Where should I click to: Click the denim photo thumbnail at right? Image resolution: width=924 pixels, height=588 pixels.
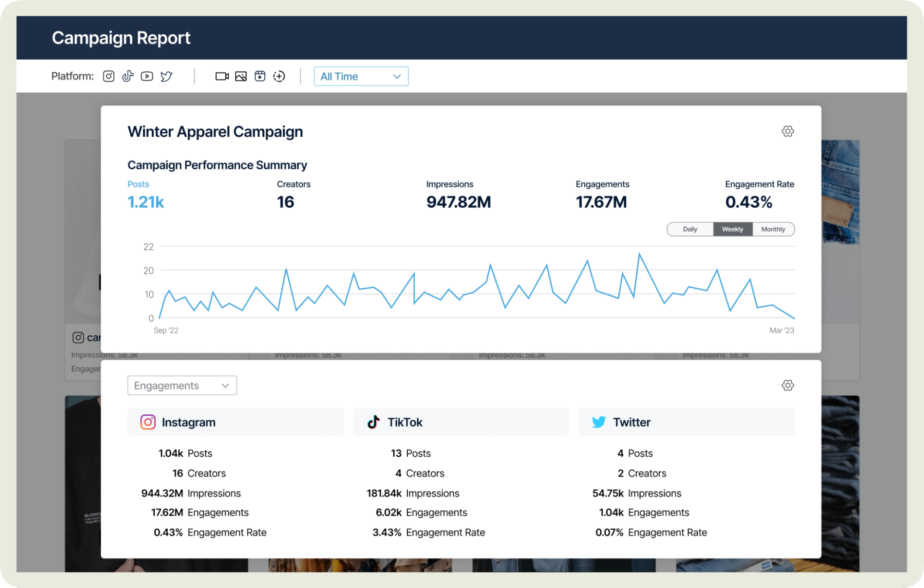click(840, 192)
